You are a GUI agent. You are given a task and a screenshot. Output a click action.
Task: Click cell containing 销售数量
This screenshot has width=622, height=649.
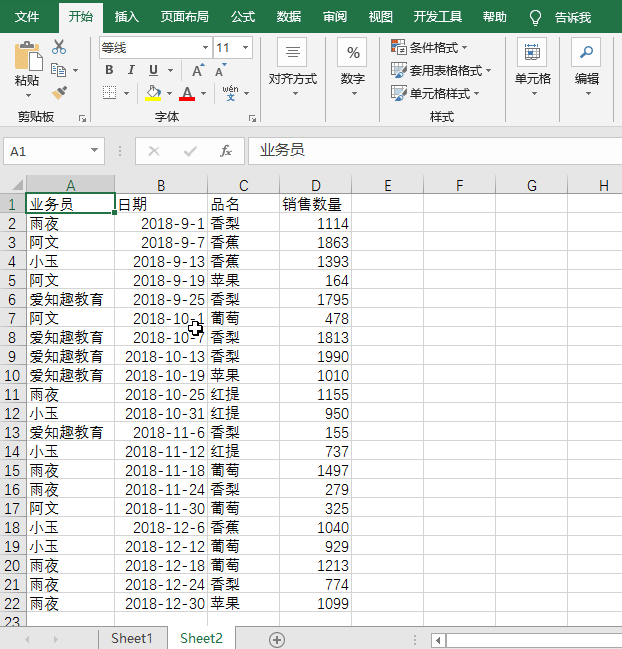click(315, 204)
